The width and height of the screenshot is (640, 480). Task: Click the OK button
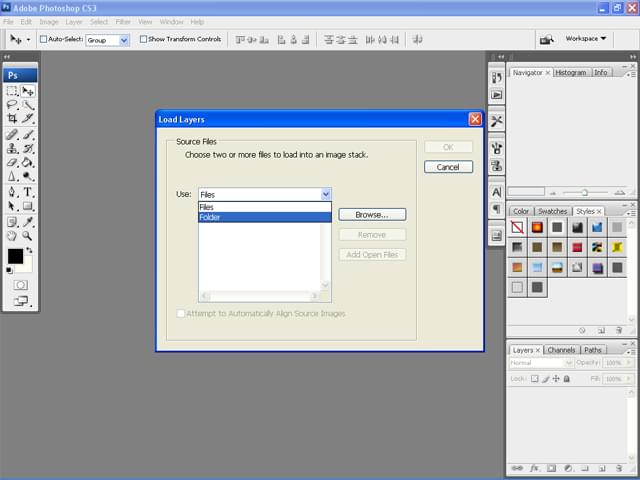click(448, 147)
